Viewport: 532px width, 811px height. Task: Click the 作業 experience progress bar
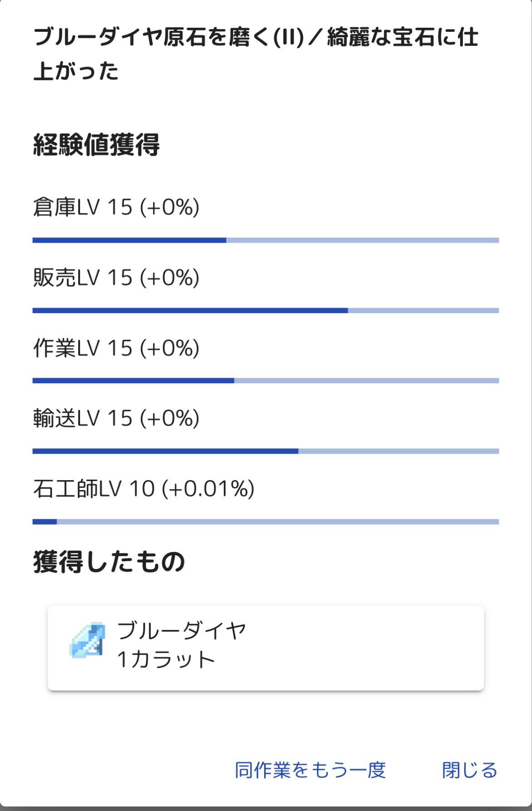[x=266, y=380]
